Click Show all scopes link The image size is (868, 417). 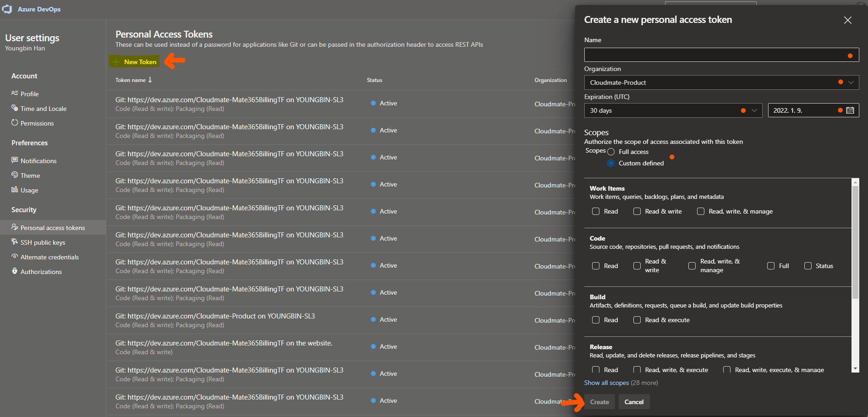(606, 383)
